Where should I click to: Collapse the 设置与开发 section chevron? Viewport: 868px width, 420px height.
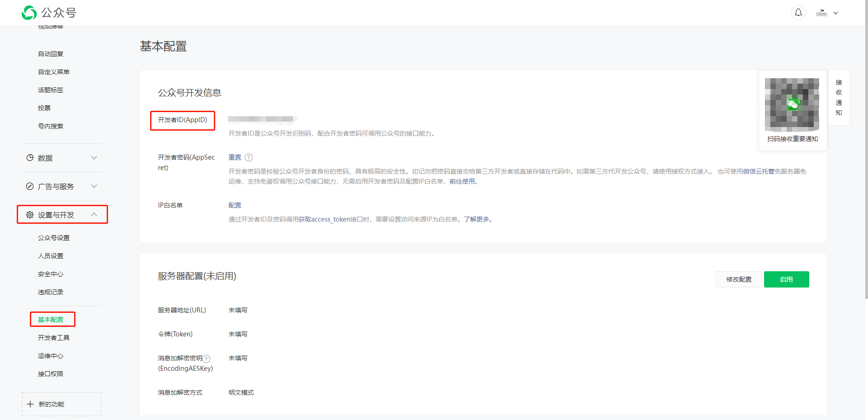point(94,215)
